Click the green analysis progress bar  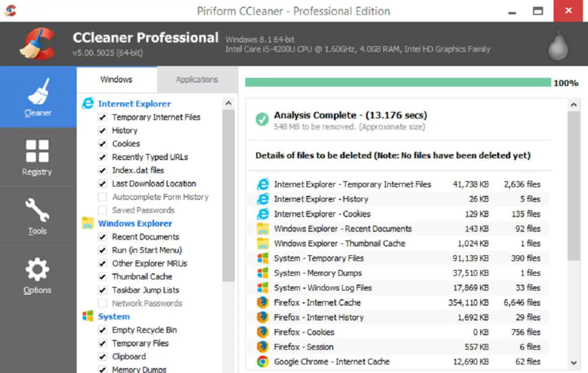pos(398,82)
